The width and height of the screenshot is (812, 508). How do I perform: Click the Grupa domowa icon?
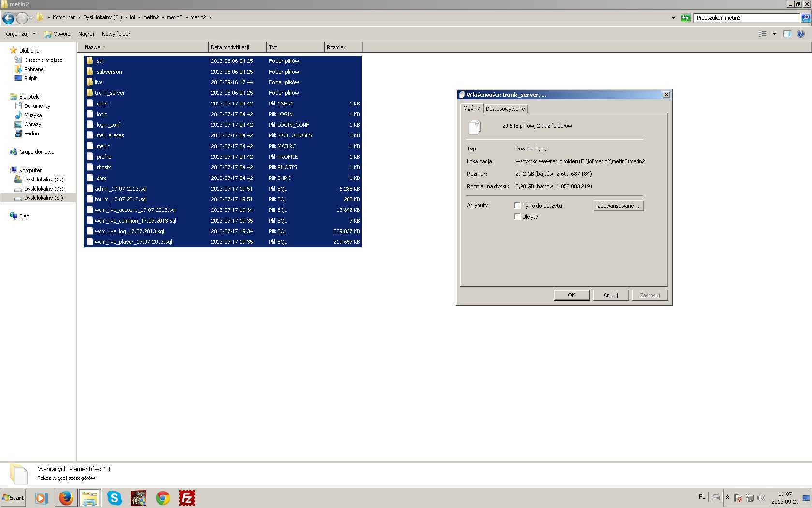click(x=14, y=152)
